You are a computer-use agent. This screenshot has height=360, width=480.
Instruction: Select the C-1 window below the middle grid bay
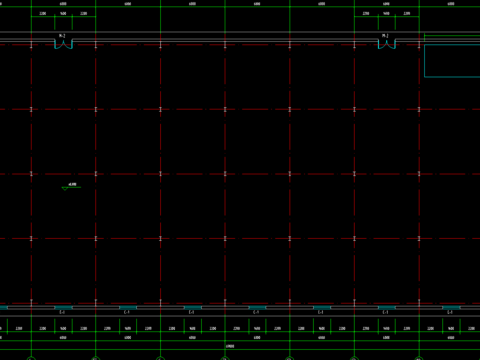click(257, 308)
